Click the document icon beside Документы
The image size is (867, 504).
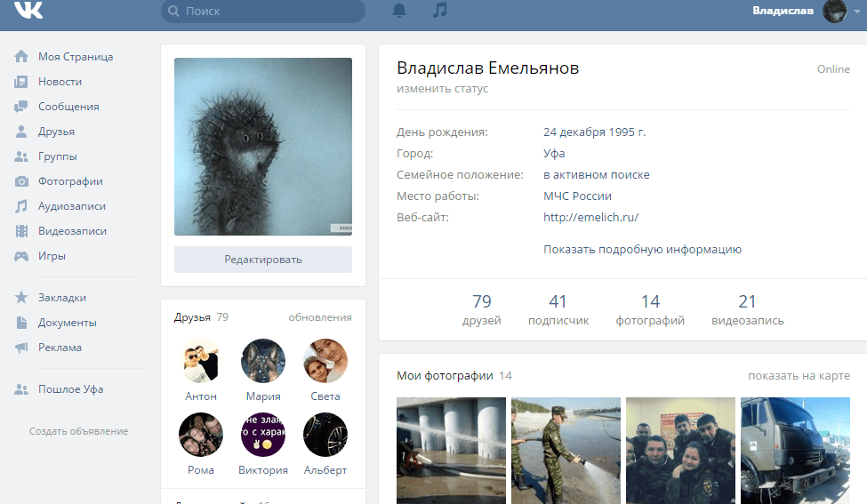coord(21,322)
